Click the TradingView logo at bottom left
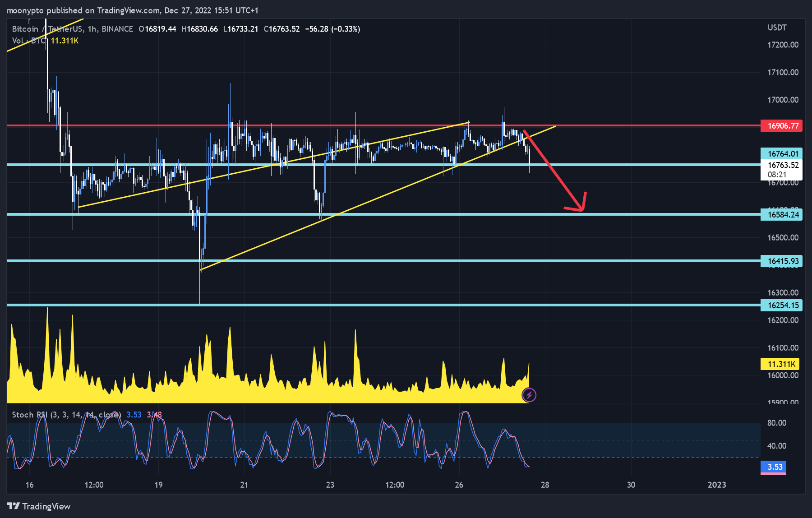Viewport: 812px width, 518px height. [39, 506]
